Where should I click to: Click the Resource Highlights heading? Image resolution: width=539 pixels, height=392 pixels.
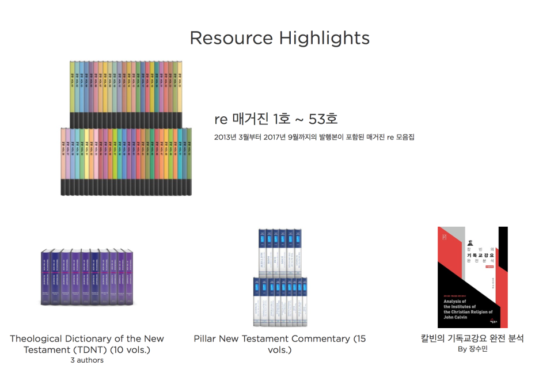pyautogui.click(x=280, y=38)
